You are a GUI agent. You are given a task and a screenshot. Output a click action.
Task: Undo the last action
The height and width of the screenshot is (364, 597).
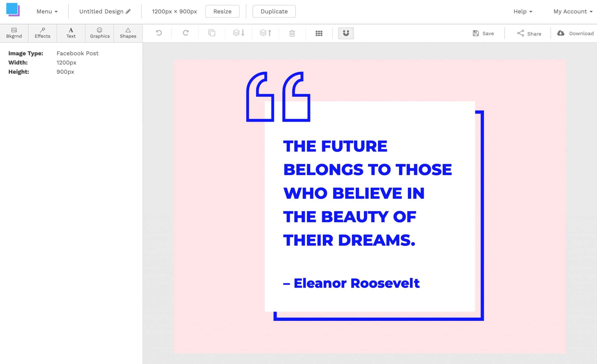point(159,33)
